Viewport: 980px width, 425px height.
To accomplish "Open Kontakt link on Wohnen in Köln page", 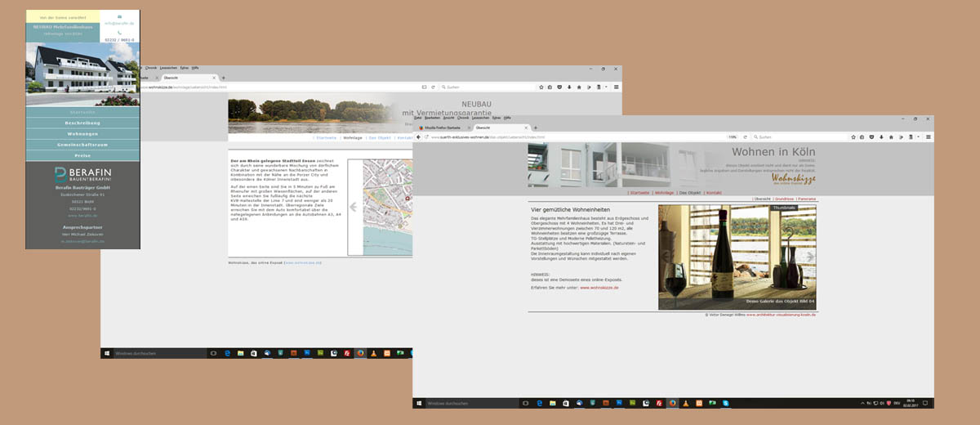I will point(714,192).
